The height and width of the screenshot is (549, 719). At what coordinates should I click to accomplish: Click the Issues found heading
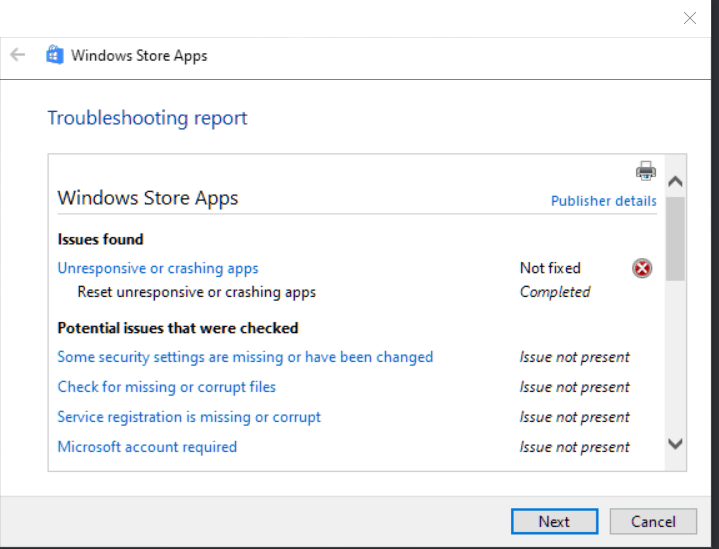point(100,239)
